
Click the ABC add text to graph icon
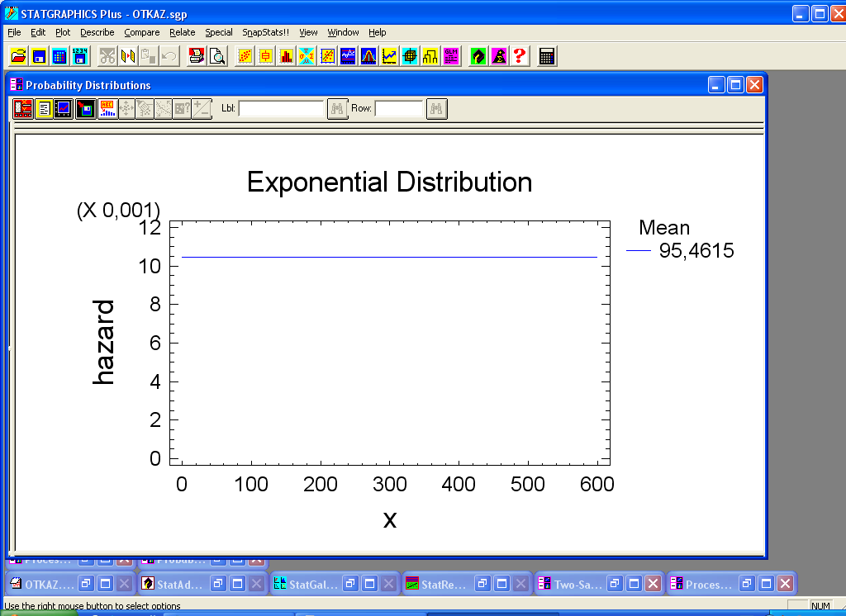click(x=107, y=109)
